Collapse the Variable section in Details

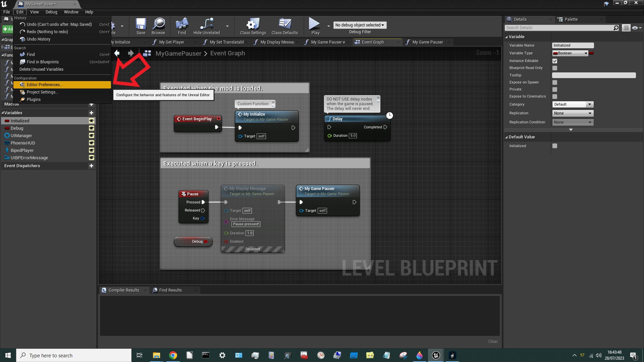click(x=506, y=37)
